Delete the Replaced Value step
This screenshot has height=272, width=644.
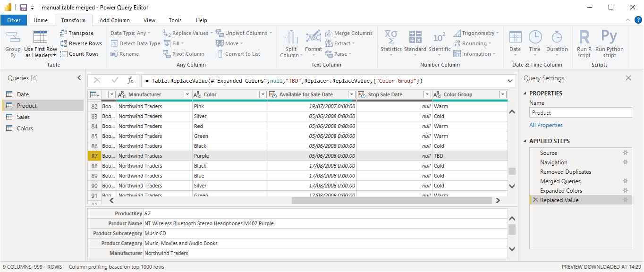click(x=535, y=200)
